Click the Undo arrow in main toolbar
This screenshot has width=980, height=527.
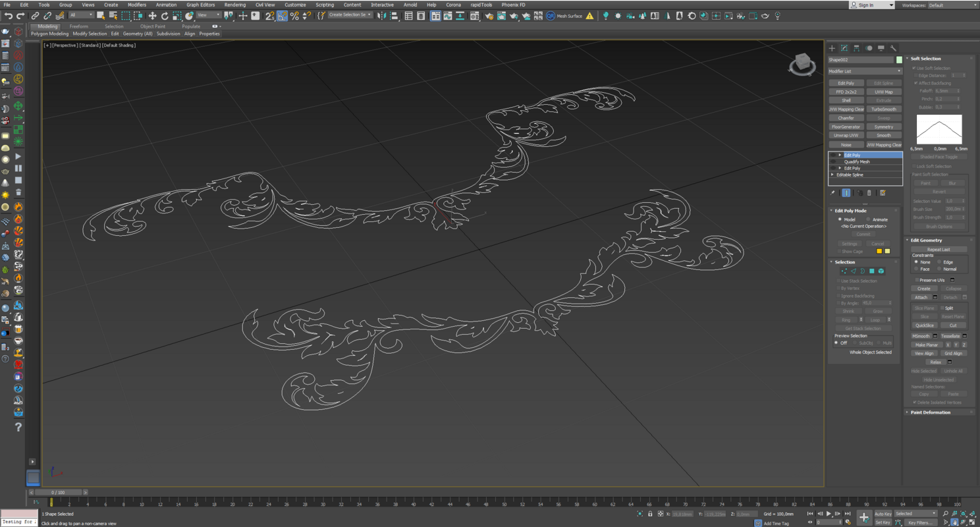pos(9,16)
